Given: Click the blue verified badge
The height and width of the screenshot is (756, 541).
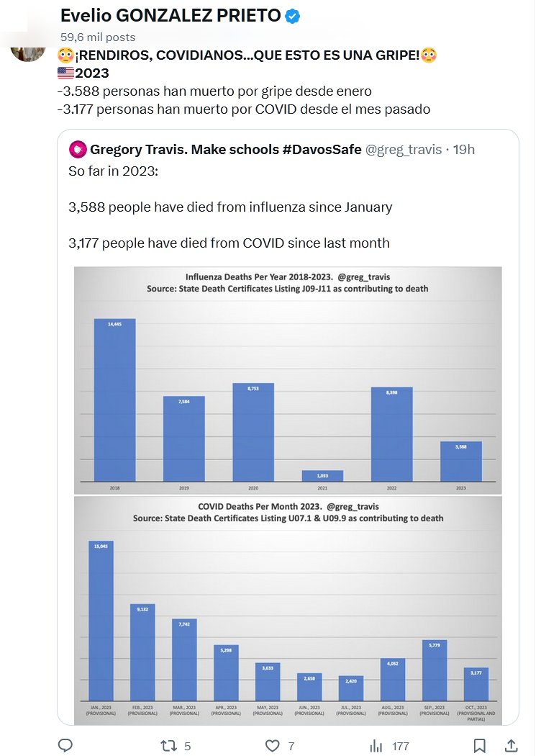Looking at the screenshot, I should point(292,16).
